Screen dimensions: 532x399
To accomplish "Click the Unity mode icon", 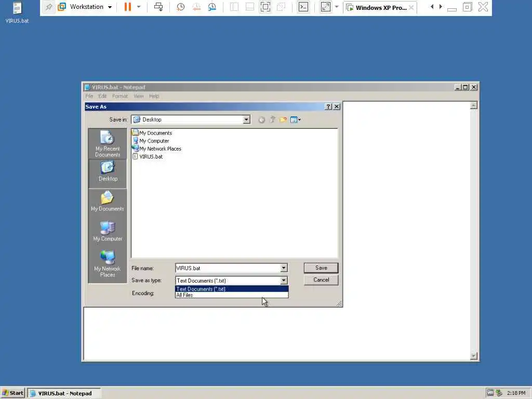I will point(281,7).
